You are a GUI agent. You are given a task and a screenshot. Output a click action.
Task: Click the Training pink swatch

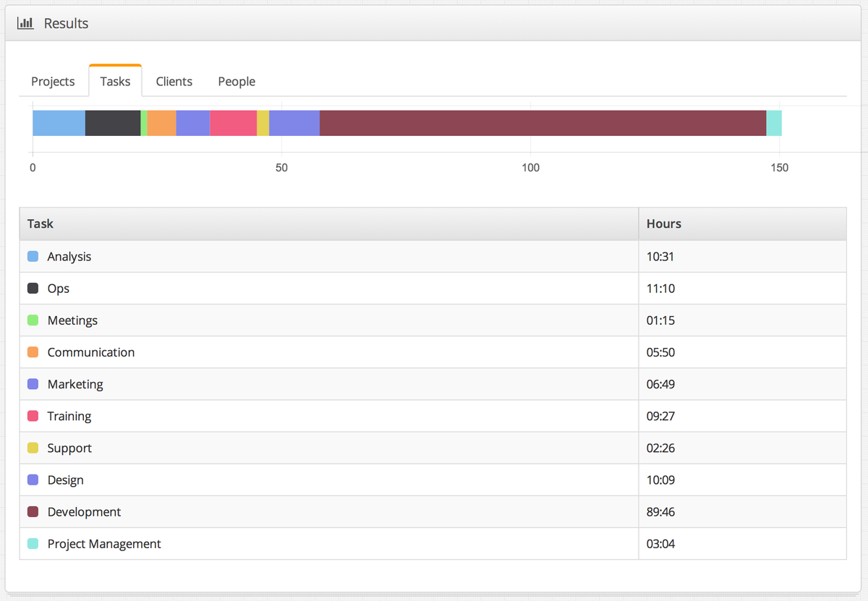pyautogui.click(x=33, y=416)
